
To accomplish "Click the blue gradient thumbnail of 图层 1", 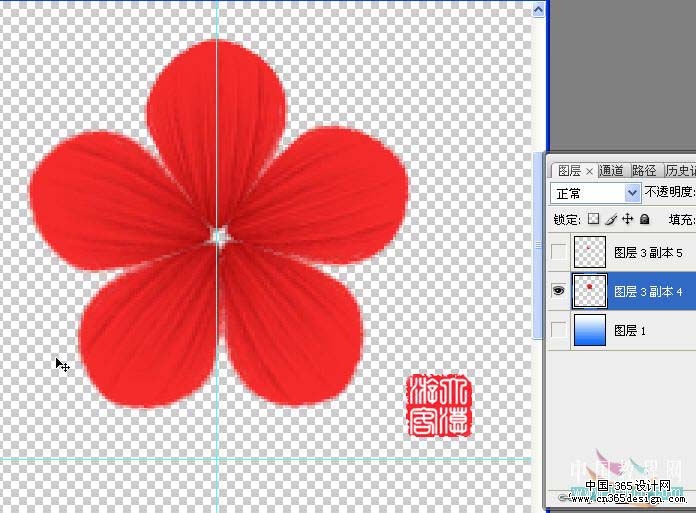I will coord(590,330).
